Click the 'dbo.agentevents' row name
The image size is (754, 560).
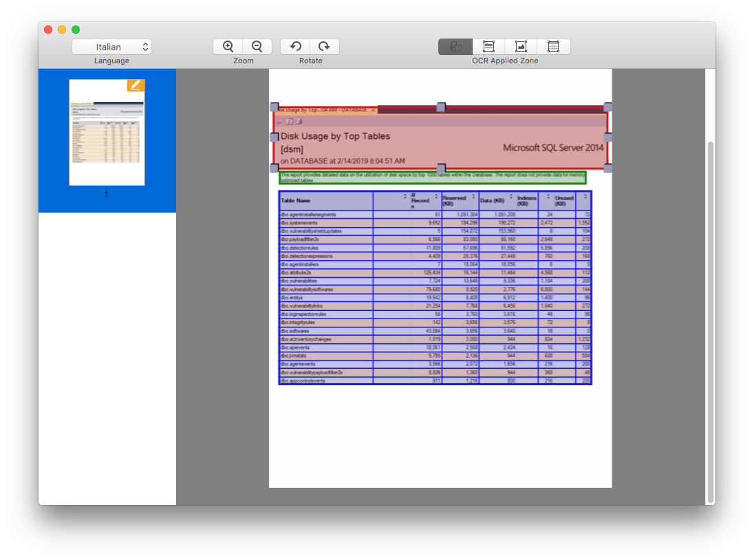coord(298,364)
